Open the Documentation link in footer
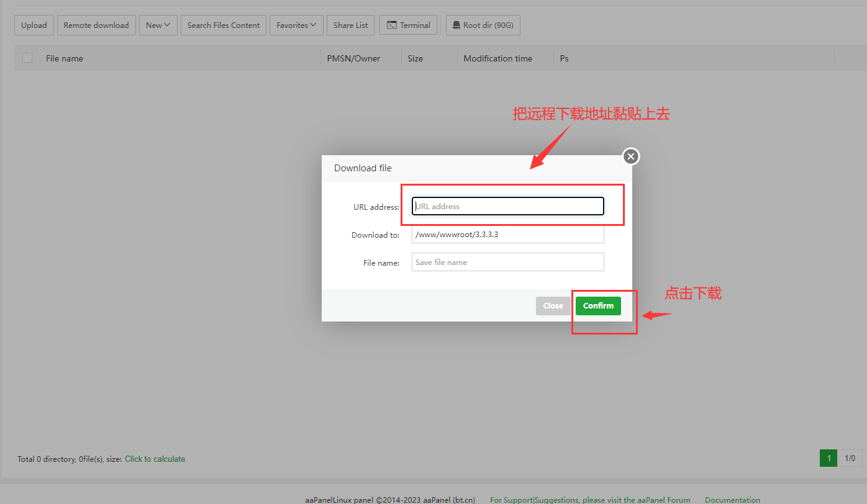Viewport: 867px width, 504px height. (732, 500)
